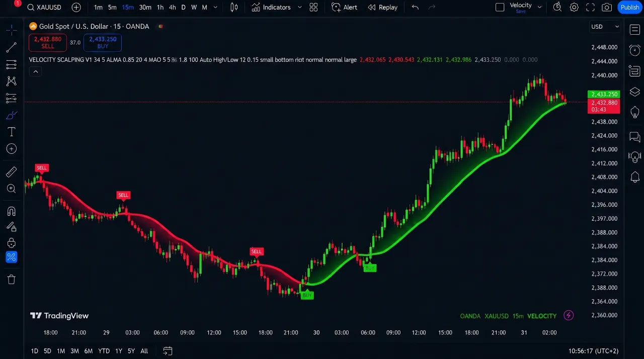
Task: Select the 15m timeframe
Action: click(x=128, y=8)
